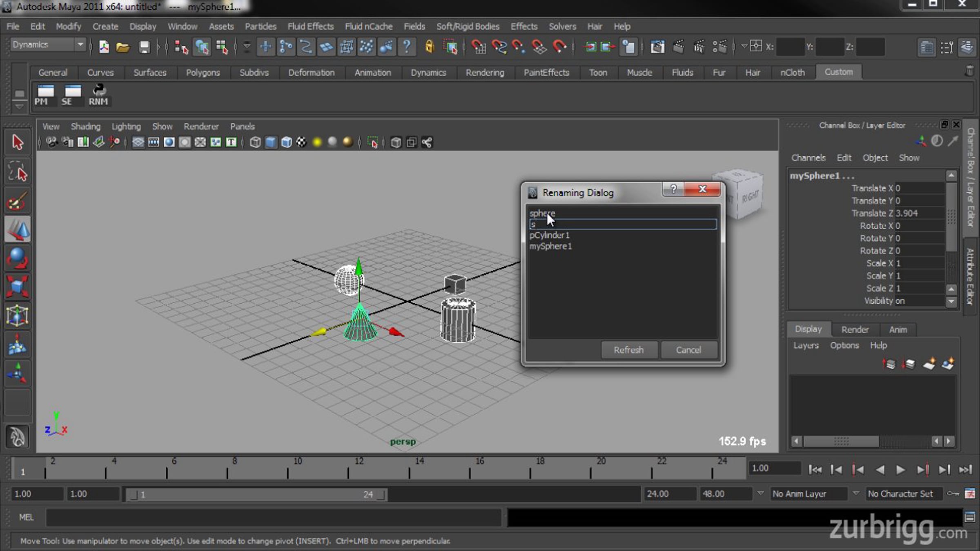Click the RNM shelf script icon

click(x=98, y=95)
